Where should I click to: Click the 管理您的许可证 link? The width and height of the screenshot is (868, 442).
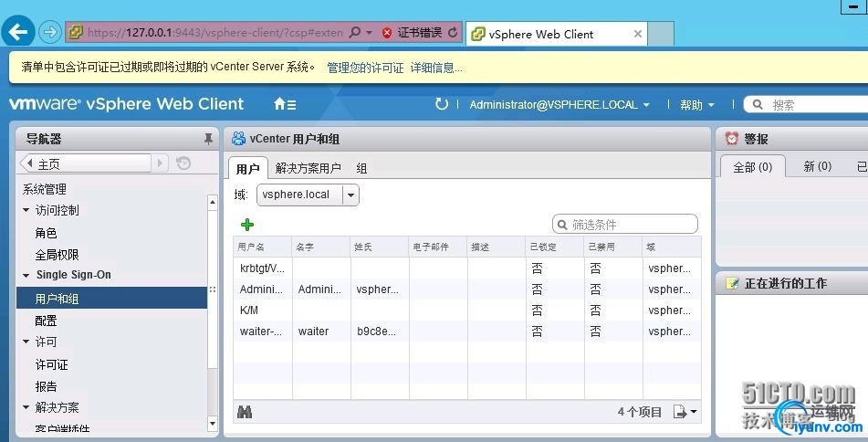[365, 68]
